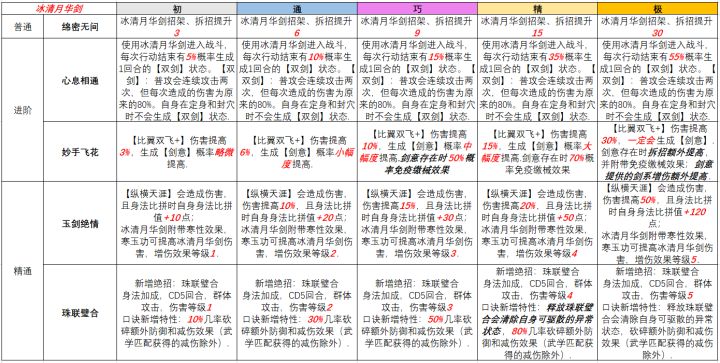Click 心息相通 cell with 35% probability

coord(537,80)
